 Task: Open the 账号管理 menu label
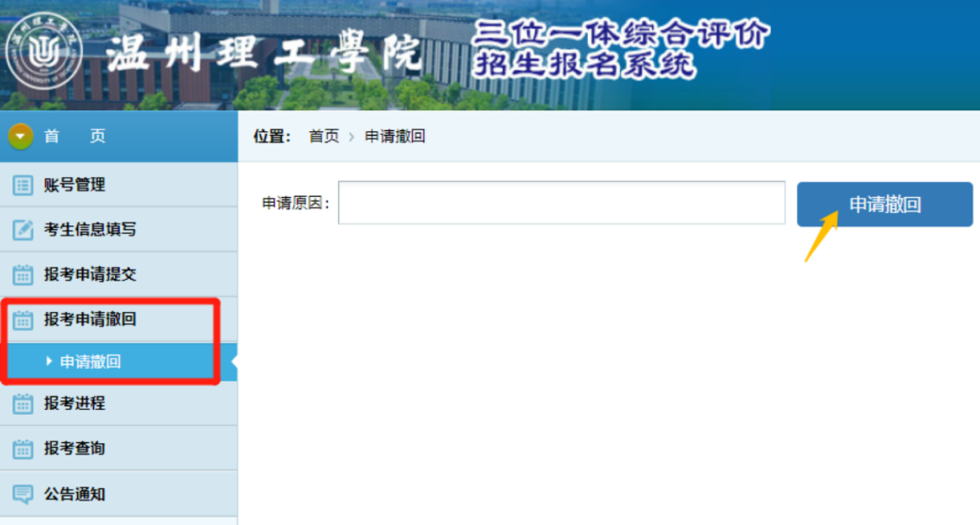tap(74, 186)
